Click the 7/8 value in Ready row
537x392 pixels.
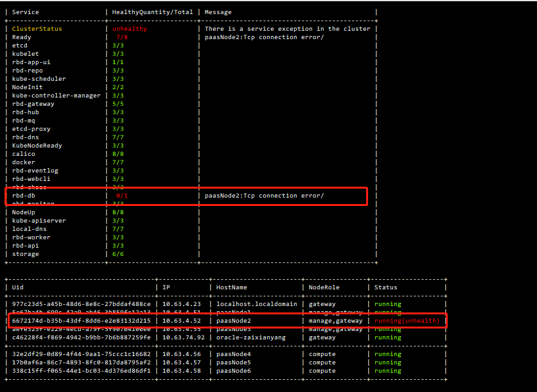tap(122, 37)
